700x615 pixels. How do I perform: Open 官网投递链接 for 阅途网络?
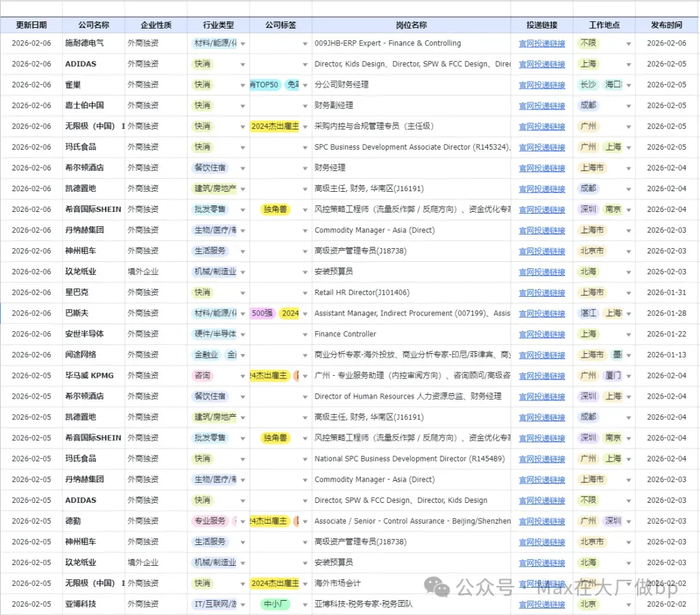click(x=541, y=355)
